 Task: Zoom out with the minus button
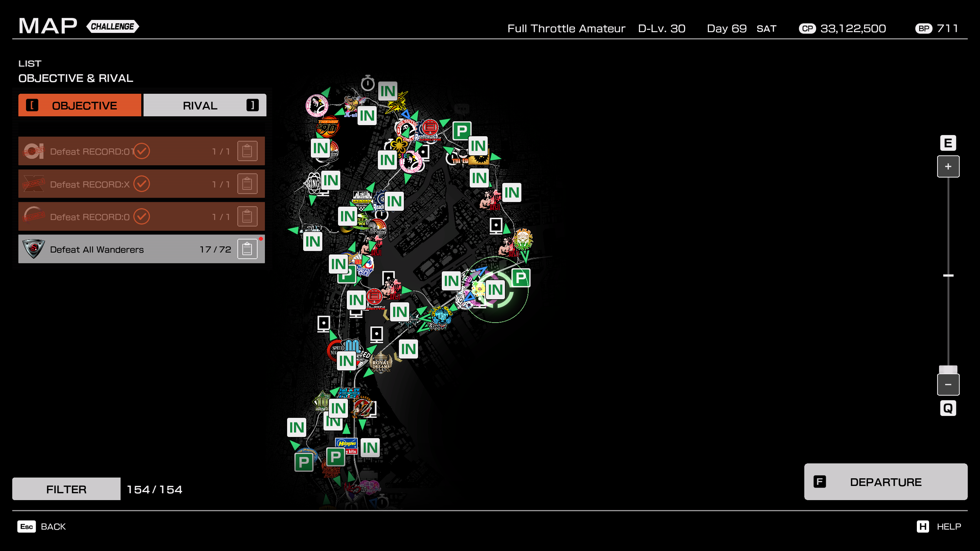click(948, 385)
